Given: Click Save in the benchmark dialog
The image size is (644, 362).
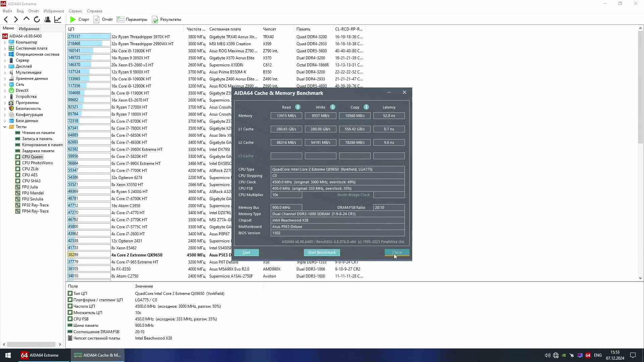Looking at the screenshot, I should tap(246, 253).
